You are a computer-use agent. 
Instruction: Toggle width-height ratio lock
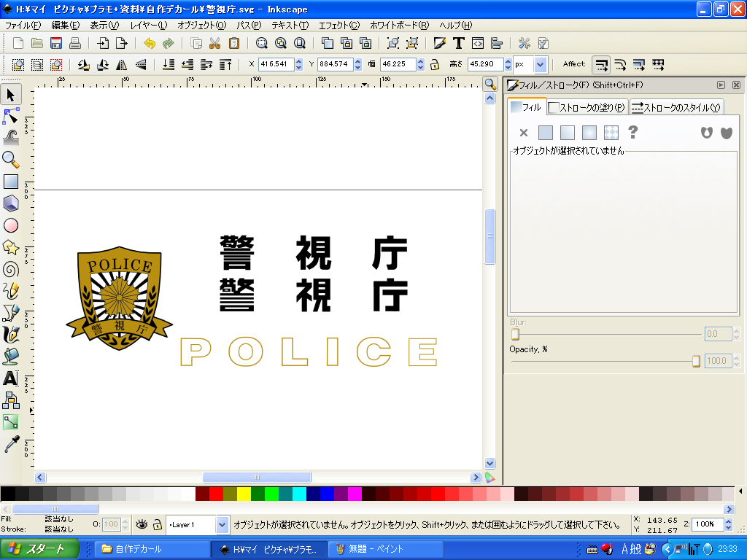pos(435,64)
